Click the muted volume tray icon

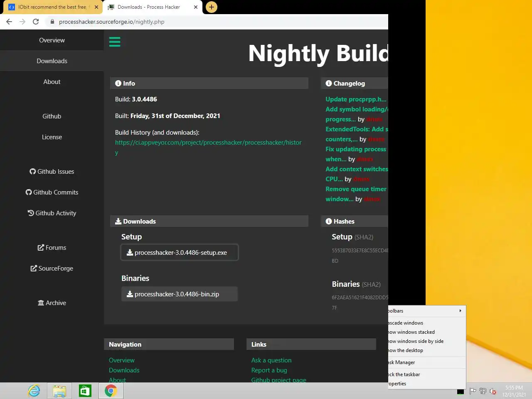(493, 391)
